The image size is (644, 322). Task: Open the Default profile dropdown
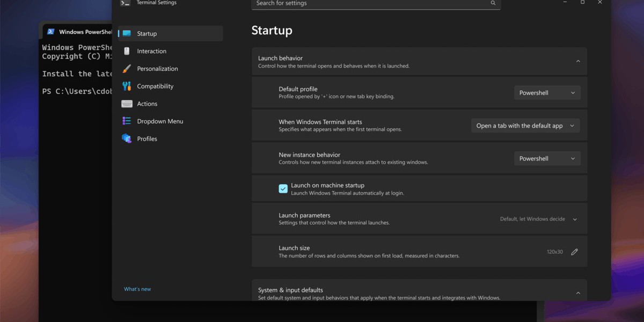pyautogui.click(x=547, y=93)
